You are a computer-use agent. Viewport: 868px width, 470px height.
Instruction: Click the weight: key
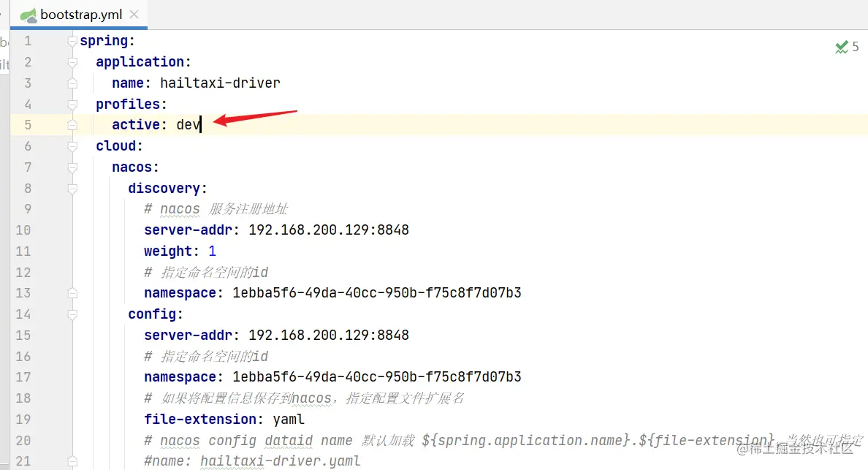click(172, 251)
